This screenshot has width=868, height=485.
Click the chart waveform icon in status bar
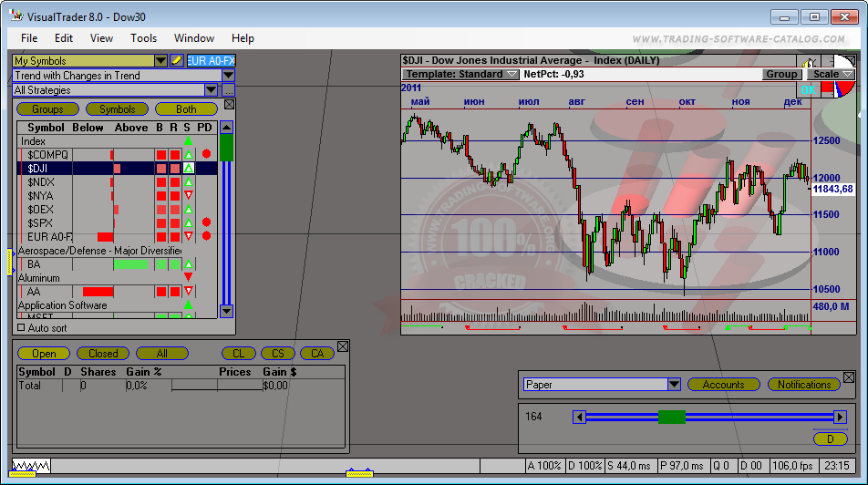(x=30, y=466)
